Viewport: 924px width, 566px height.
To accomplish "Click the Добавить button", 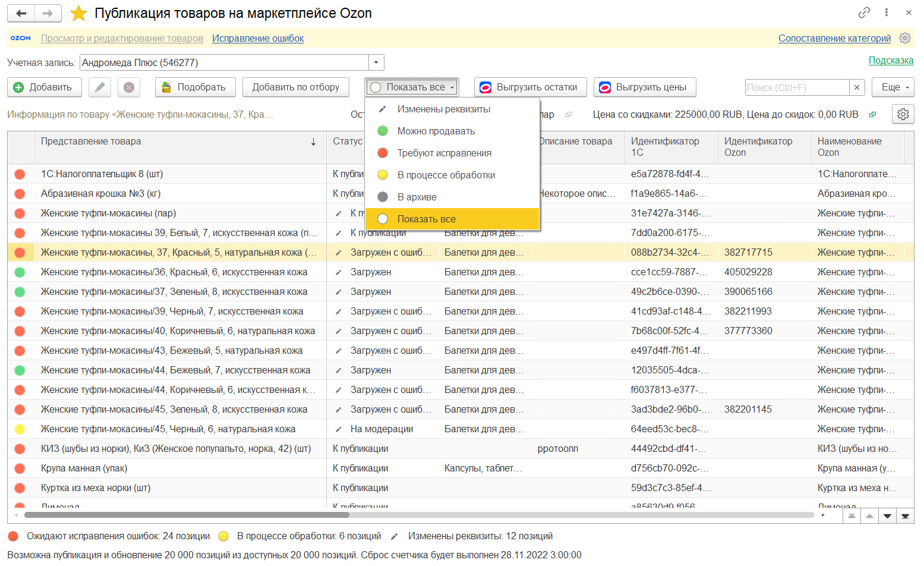I will click(45, 87).
